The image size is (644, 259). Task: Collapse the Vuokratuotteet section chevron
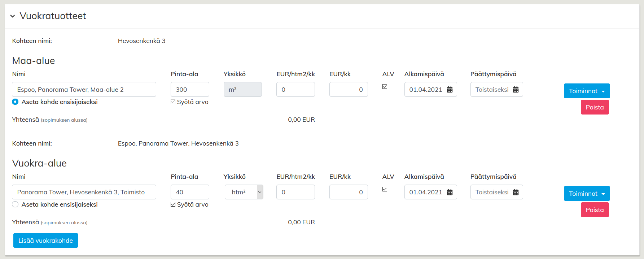[x=13, y=16]
